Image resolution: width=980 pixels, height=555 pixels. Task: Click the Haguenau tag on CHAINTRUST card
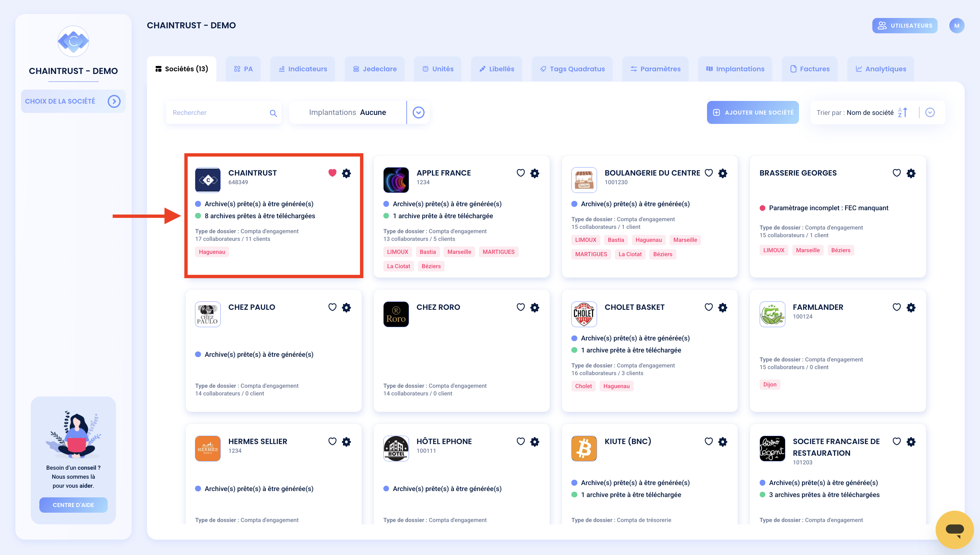pos(212,252)
